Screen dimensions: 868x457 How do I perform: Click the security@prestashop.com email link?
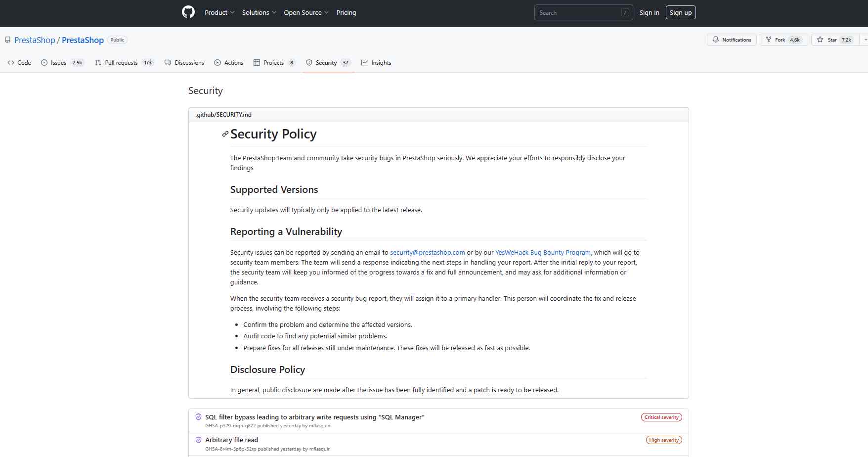(x=428, y=252)
